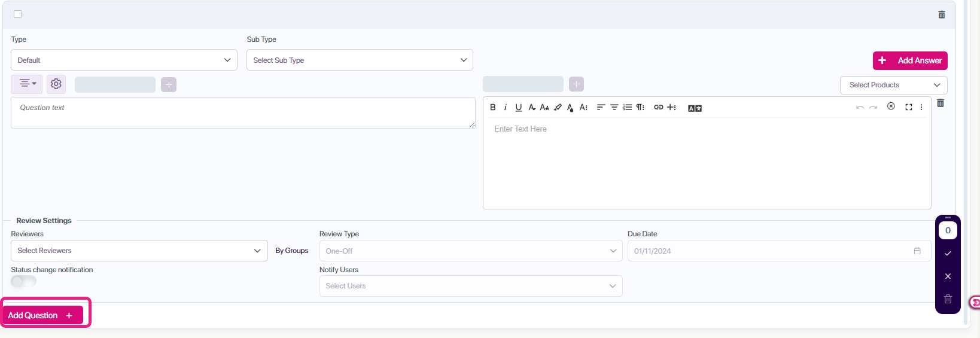Open question settings gear icon
Screen dimensions: 980x338
click(x=56, y=84)
